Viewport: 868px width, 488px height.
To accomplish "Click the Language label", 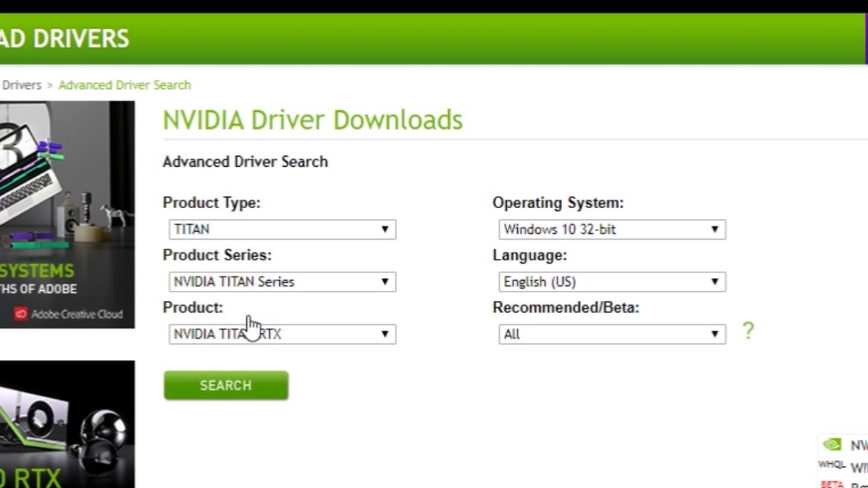I will 530,255.
